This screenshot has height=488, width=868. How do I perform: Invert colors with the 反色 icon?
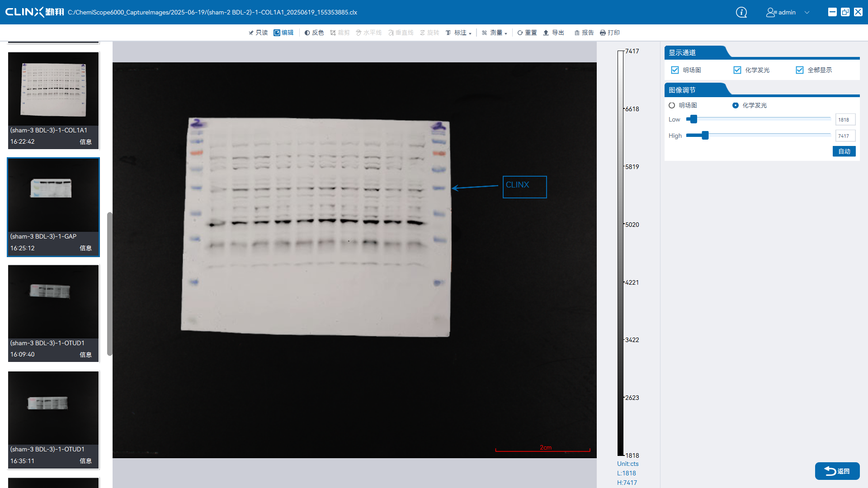[307, 33]
